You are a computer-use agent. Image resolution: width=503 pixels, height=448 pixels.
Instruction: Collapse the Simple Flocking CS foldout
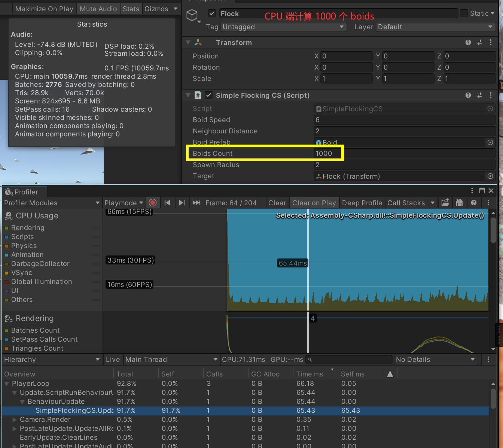coord(188,95)
